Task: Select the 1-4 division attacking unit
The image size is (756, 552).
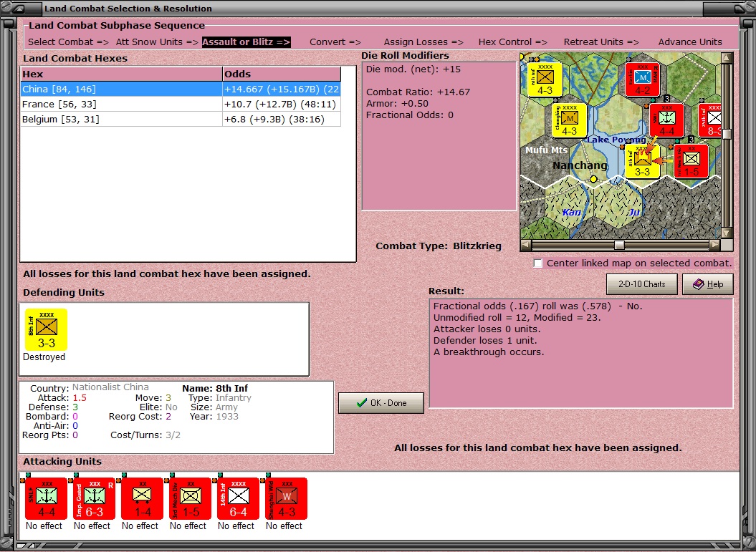Action: [142, 498]
